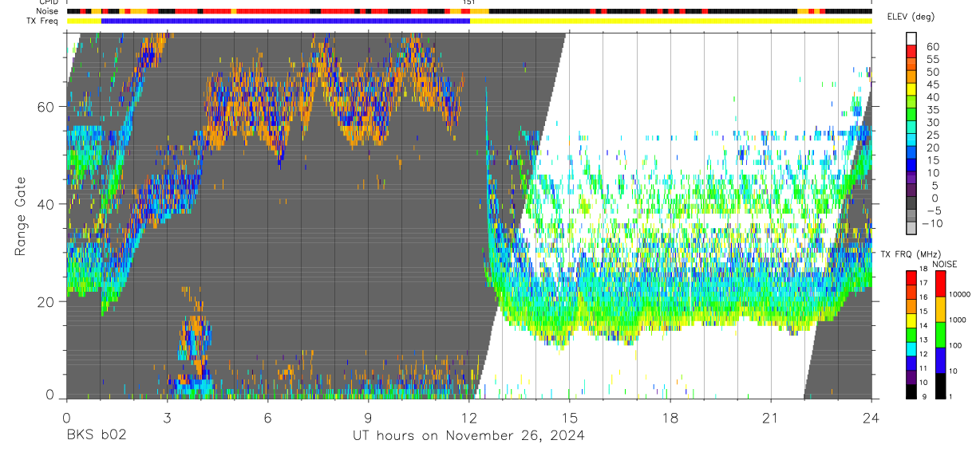Click the 151 CPID marker text
Image resolution: width=980 pixels, height=452 pixels.
[x=469, y=2]
